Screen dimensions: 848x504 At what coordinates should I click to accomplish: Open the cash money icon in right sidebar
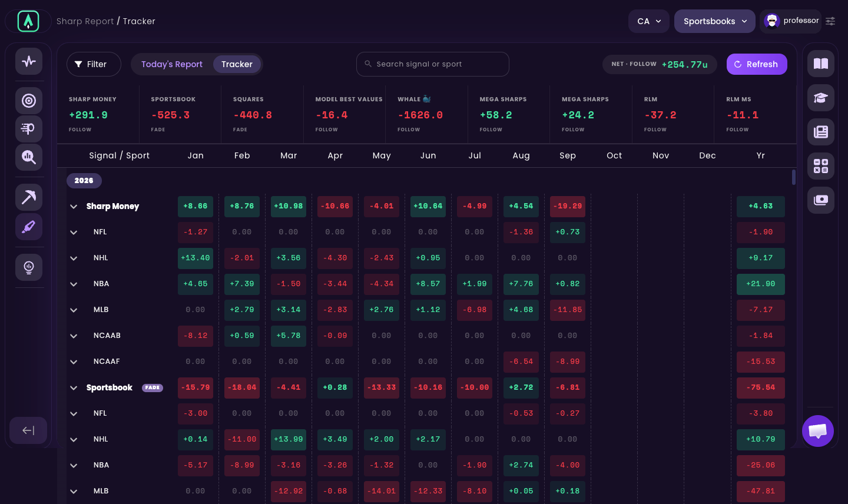(821, 200)
